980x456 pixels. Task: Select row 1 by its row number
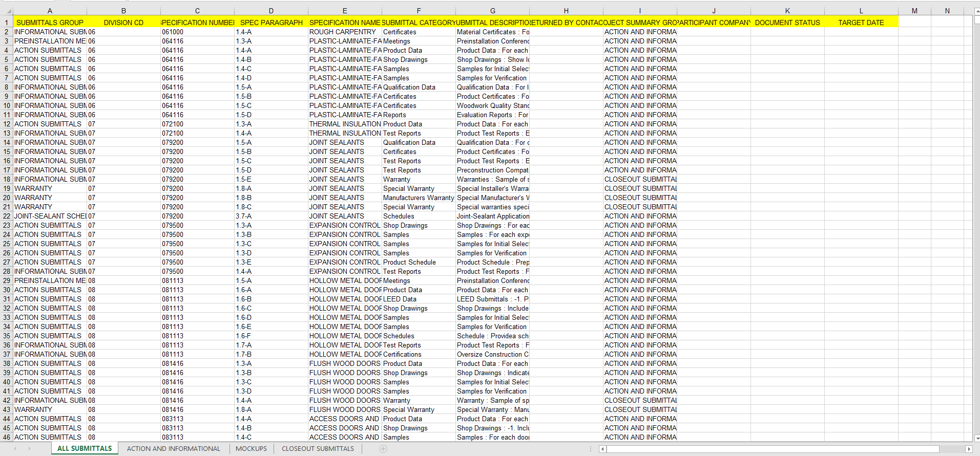coord(7,23)
